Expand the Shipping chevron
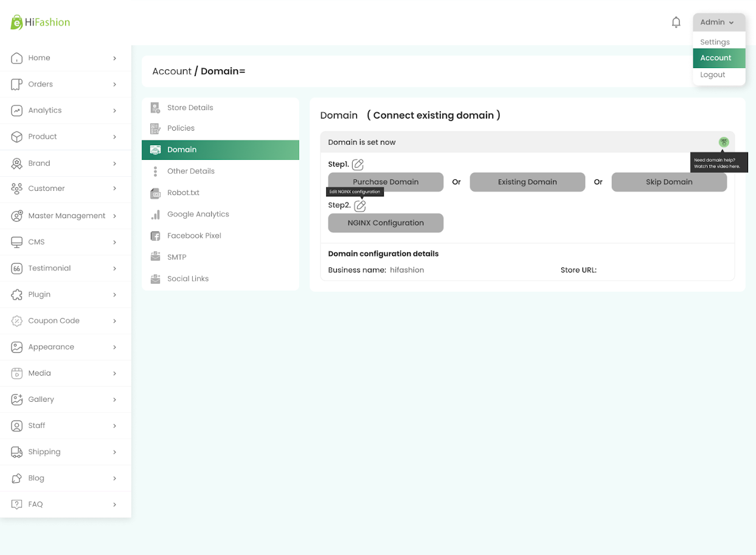The height and width of the screenshot is (555, 756). [114, 452]
